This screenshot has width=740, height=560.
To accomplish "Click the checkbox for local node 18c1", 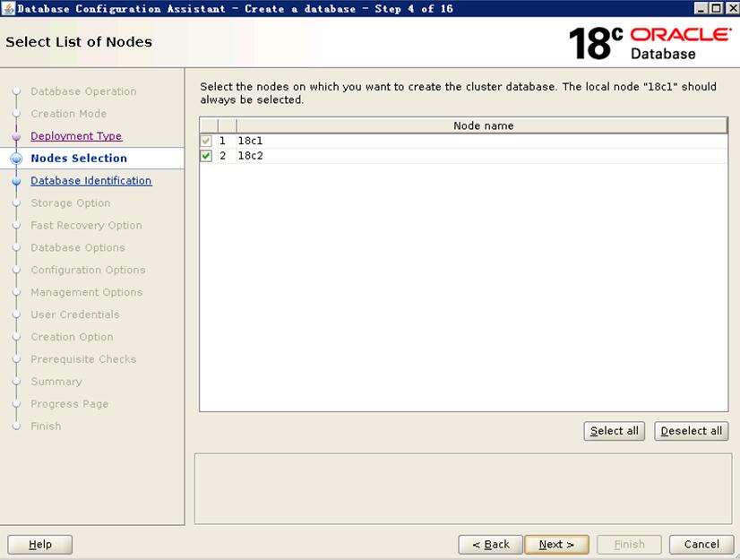I will [206, 141].
